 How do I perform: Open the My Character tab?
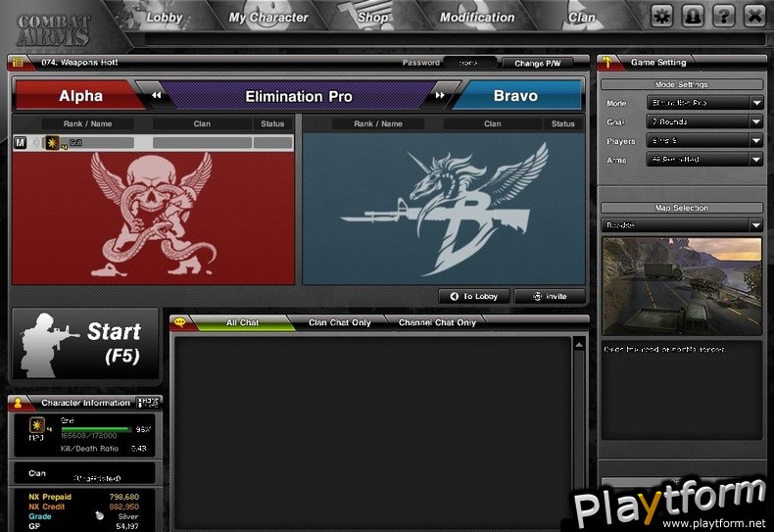[268, 18]
